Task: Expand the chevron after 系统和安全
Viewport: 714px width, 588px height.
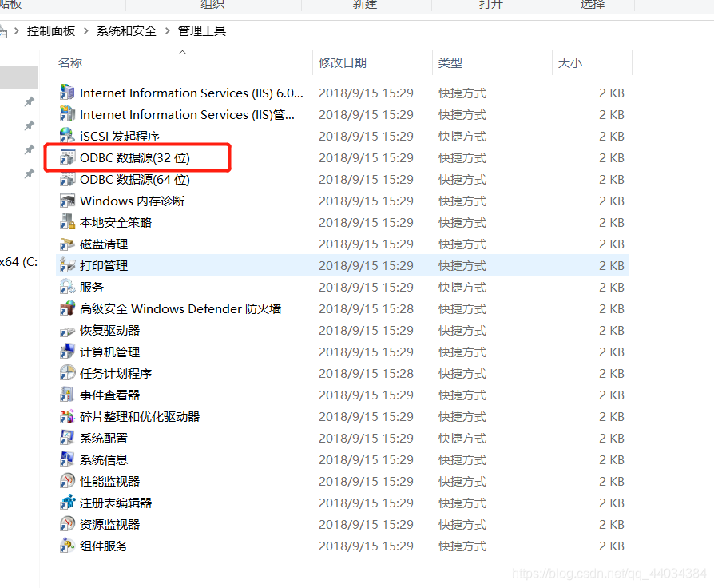Action: click(x=167, y=31)
